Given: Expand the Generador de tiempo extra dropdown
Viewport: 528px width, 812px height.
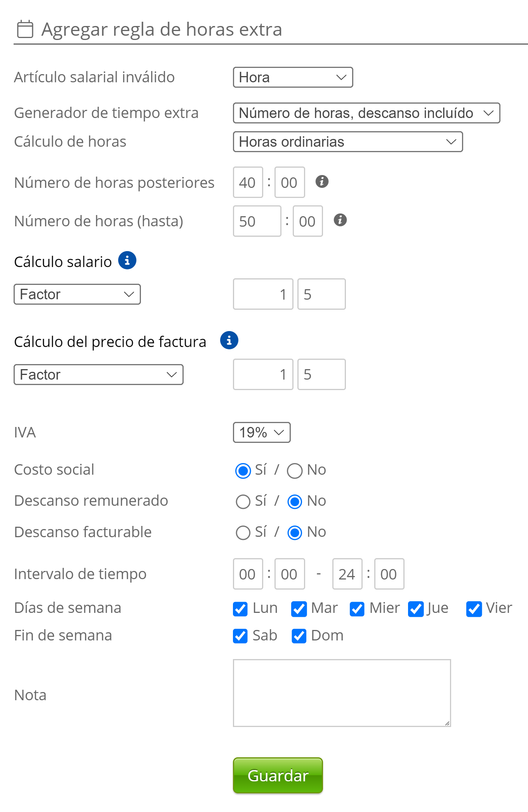Looking at the screenshot, I should (x=366, y=113).
